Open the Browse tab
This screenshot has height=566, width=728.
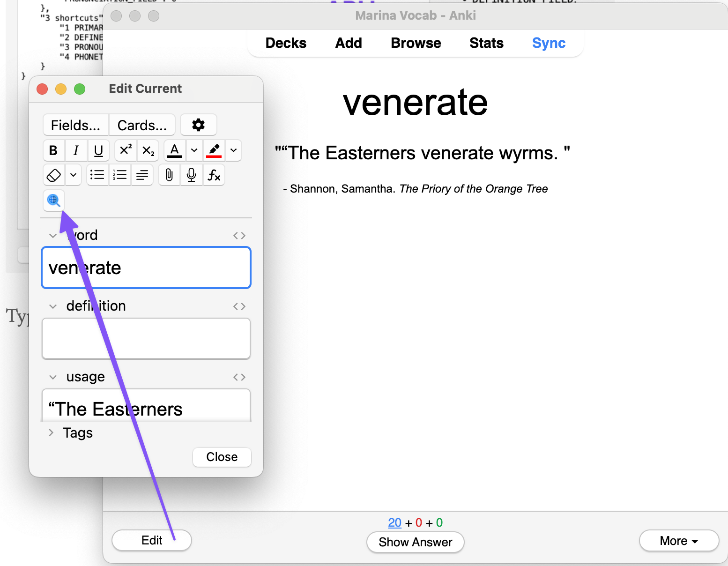[416, 43]
